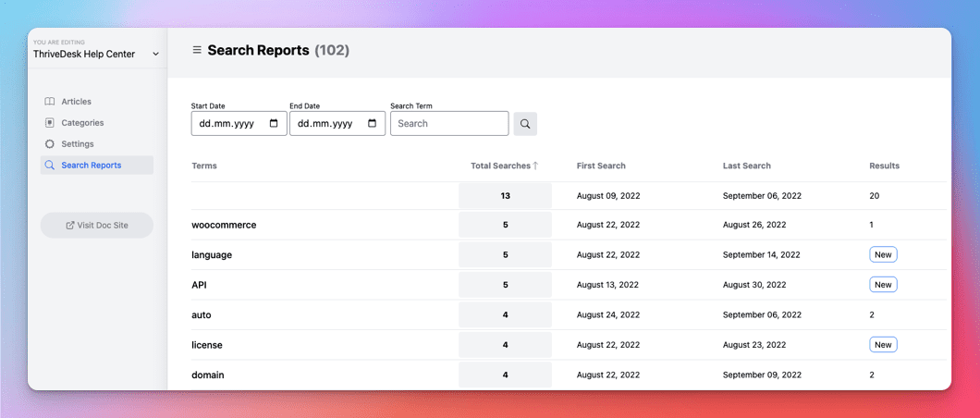Expand the ThriveDesk Help Center dropdown chevron
The image size is (980, 418).
coord(155,55)
